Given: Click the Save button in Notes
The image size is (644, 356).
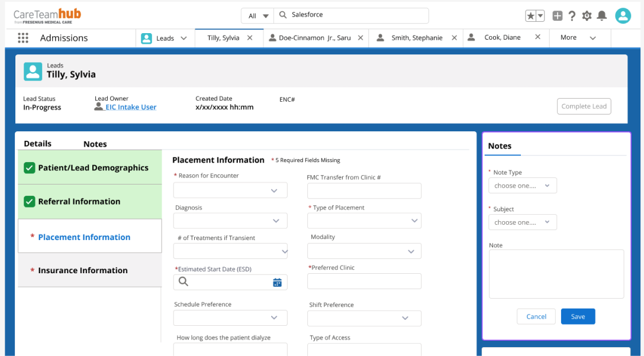Looking at the screenshot, I should click(x=578, y=316).
